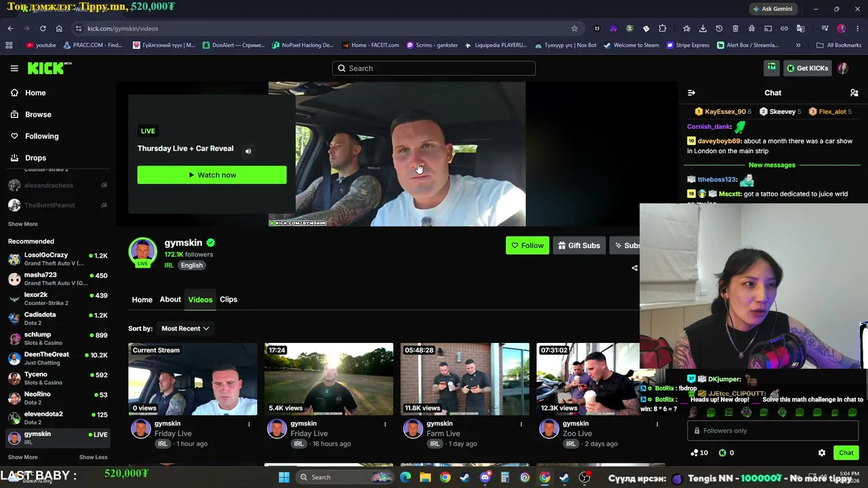Switch to the About tab

(170, 300)
